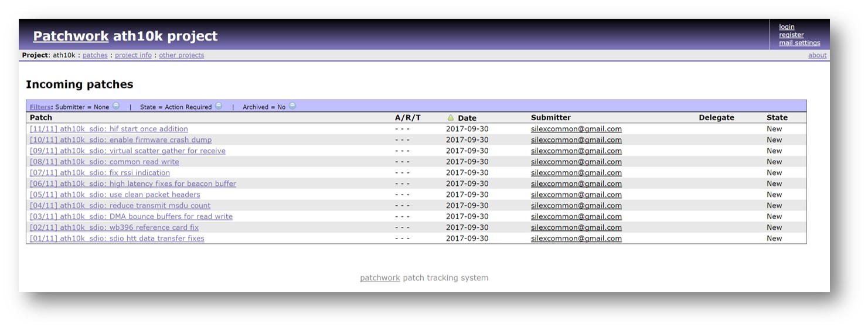This screenshot has width=868, height=330.
Task: Click submitter email in the 05/11 patch row
Action: 576,195
